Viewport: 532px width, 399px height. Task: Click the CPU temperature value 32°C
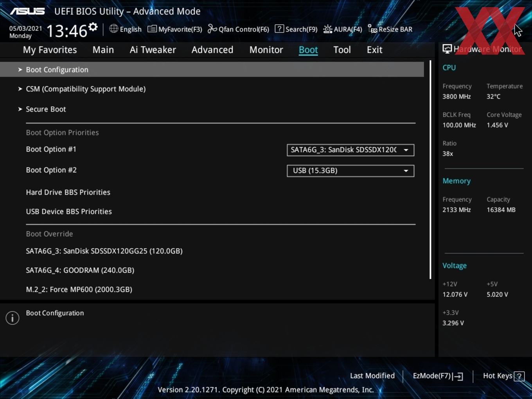pos(493,96)
